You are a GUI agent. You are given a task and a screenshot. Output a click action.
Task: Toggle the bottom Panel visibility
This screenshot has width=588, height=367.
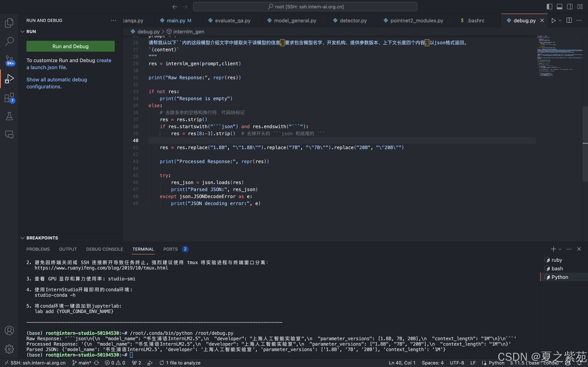pos(560,7)
